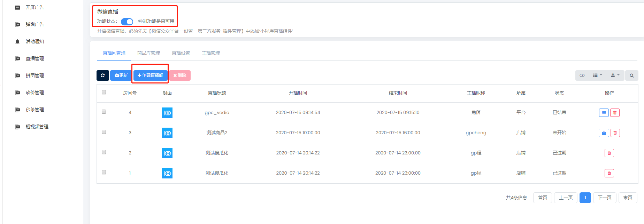Click 创建直播间 button
Image resolution: width=644 pixels, height=224 pixels.
(151, 75)
